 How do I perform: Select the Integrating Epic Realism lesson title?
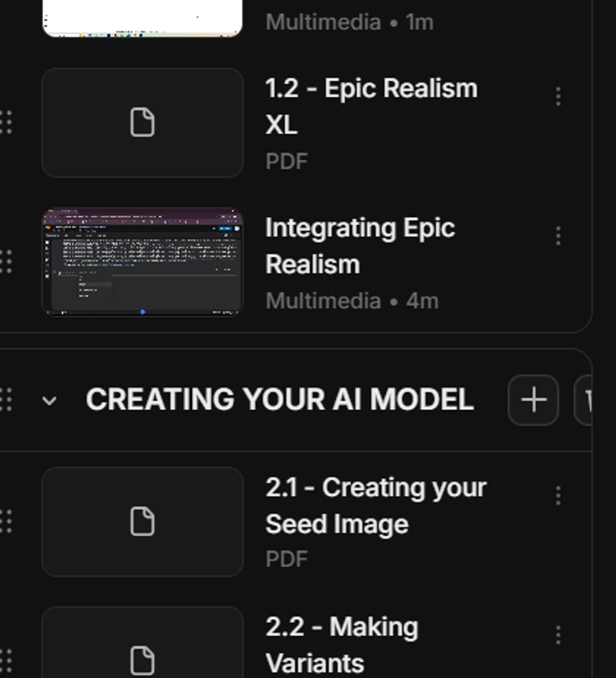click(360, 246)
